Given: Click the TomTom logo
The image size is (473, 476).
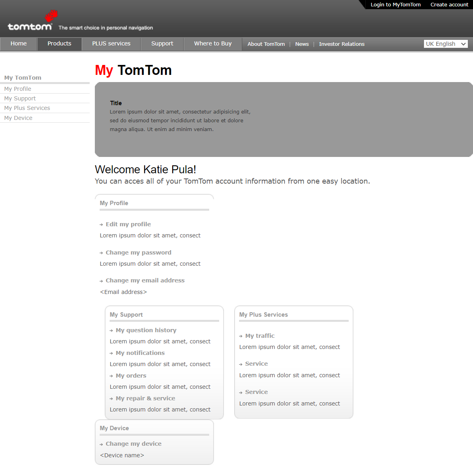Looking at the screenshot, I should click(32, 20).
